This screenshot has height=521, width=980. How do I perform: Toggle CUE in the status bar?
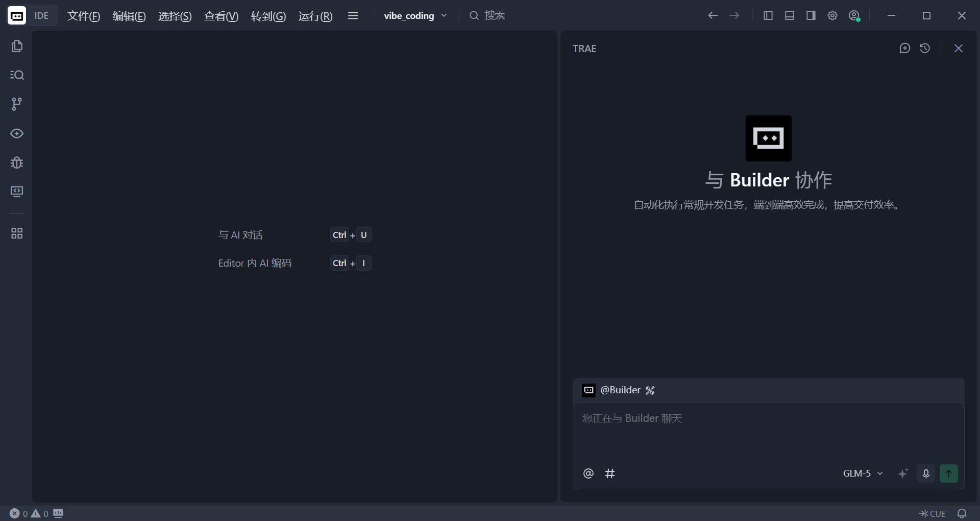(932, 513)
